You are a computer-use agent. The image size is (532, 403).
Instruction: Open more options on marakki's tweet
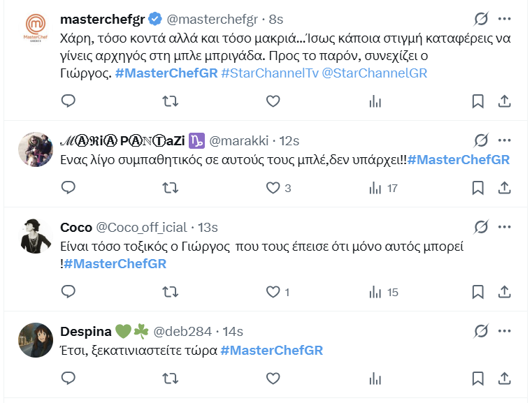(504, 140)
